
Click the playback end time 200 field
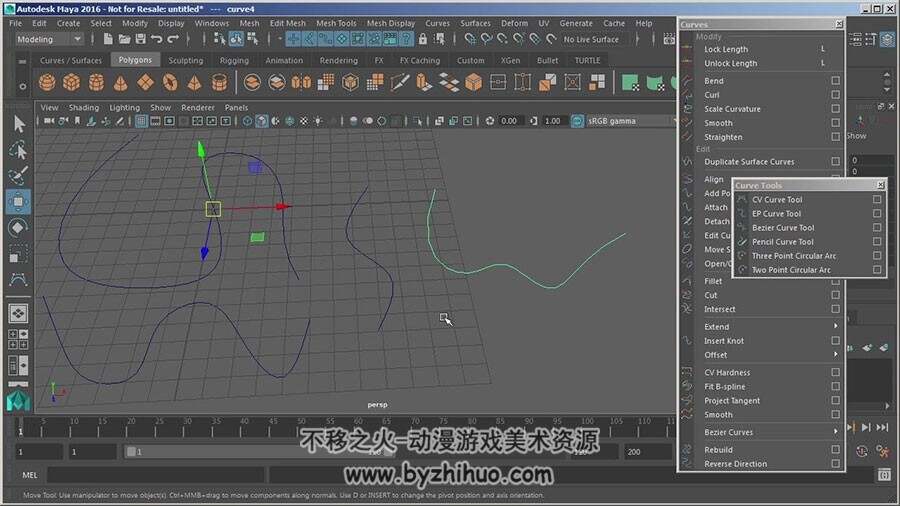click(648, 452)
